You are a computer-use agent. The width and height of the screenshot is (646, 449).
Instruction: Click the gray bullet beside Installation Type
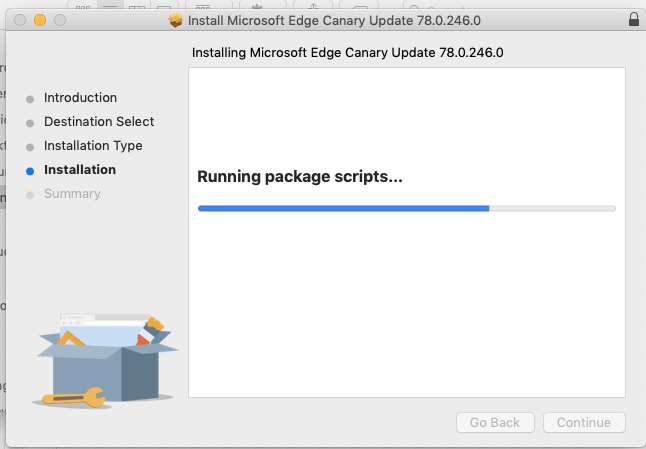click(x=30, y=147)
